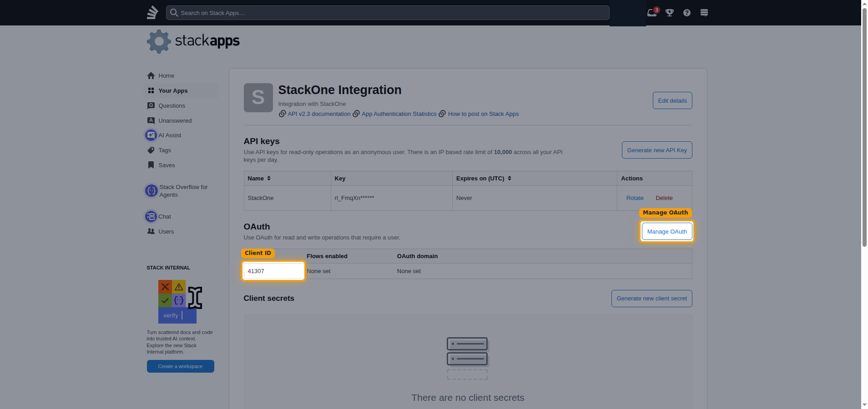Click the Questions sidebar icon
Image resolution: width=868 pixels, height=409 pixels.
(x=151, y=105)
